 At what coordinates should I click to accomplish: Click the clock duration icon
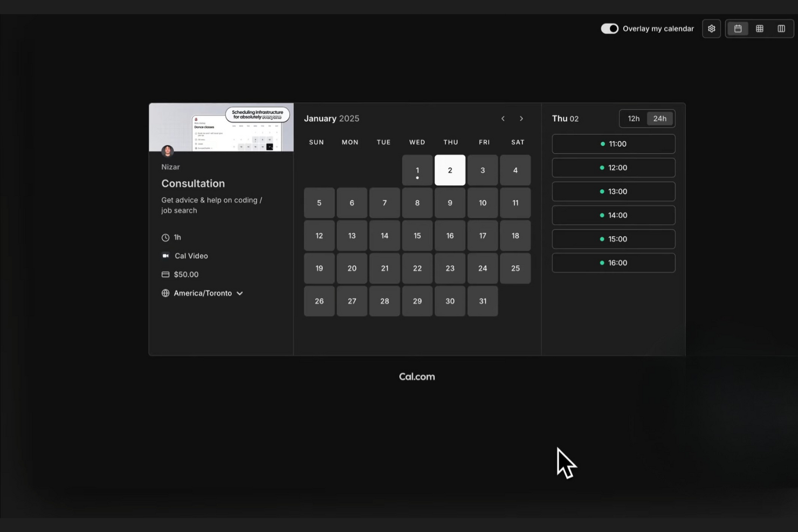point(166,238)
